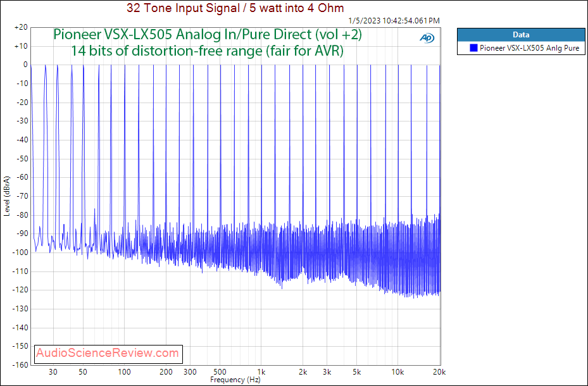Select the 'Pioneer VSX-LX505 Anlg Pure' legend entry

point(525,48)
